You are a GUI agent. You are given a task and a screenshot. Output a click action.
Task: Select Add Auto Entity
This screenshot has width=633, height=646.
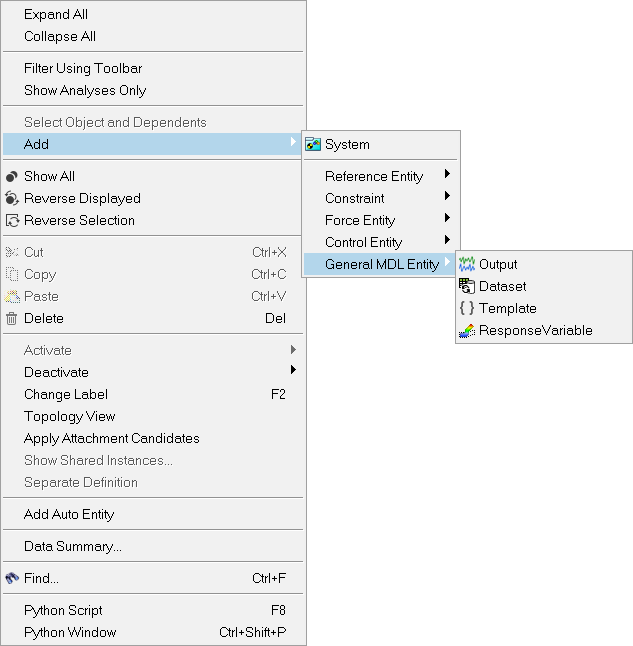tap(69, 515)
